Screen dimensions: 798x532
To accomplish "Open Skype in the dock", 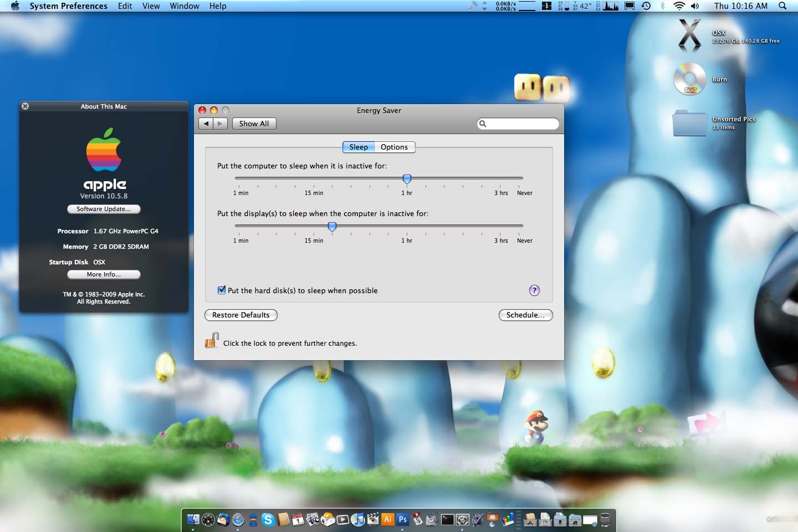I will coord(268,519).
